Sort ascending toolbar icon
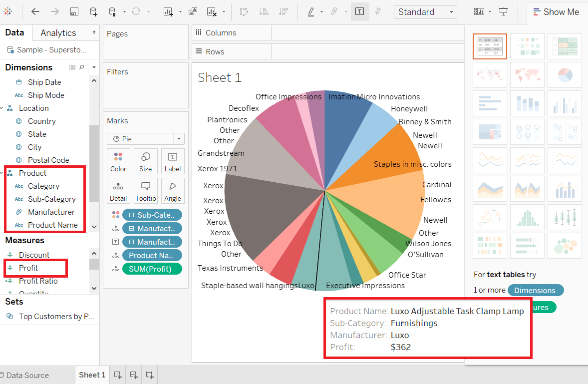The image size is (588, 384). click(x=264, y=11)
